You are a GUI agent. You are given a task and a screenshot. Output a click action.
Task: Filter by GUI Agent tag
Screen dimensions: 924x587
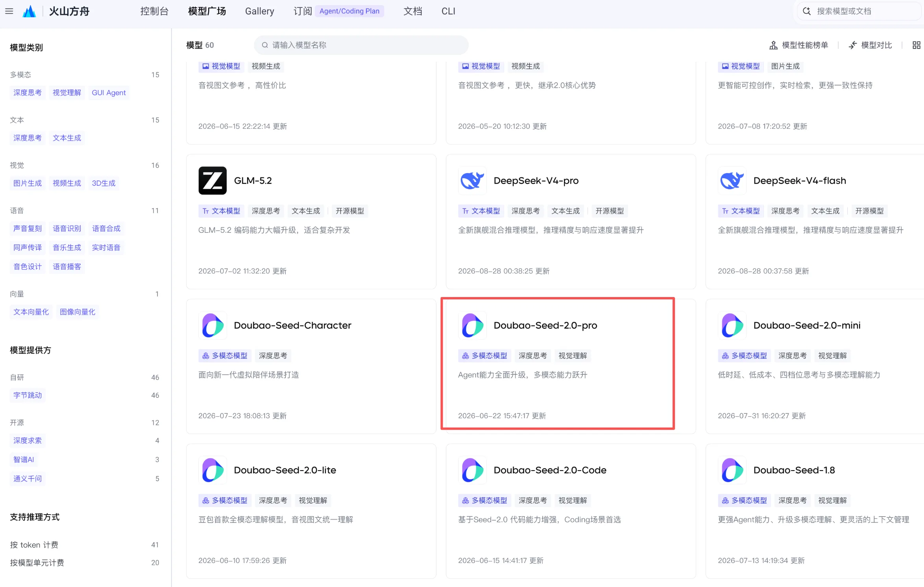[109, 93]
